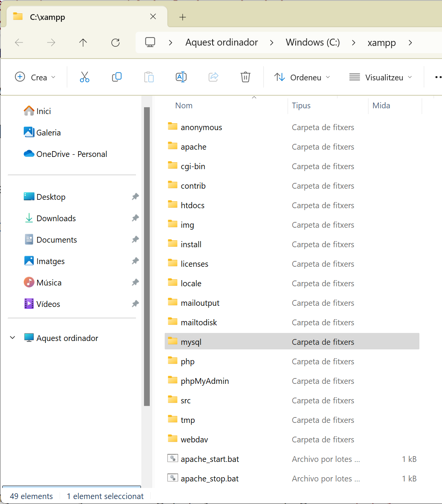Click the Rename icon in toolbar
The height and width of the screenshot is (504, 442).
pyautogui.click(x=181, y=77)
